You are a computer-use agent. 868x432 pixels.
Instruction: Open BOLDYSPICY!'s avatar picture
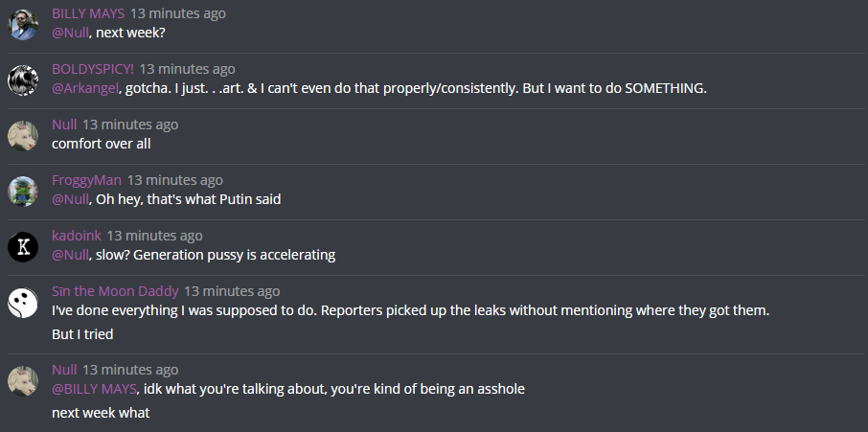click(23, 80)
